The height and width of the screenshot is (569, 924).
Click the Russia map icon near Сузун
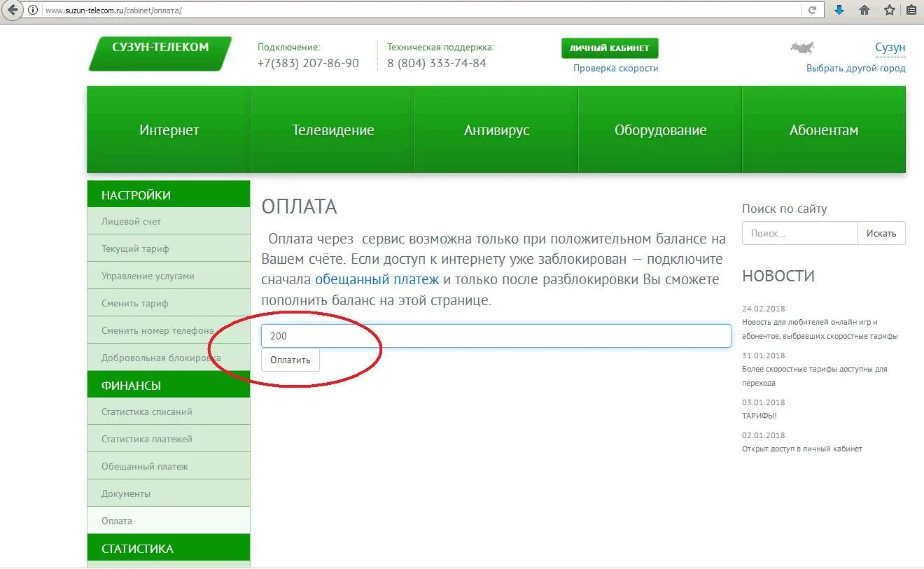802,48
